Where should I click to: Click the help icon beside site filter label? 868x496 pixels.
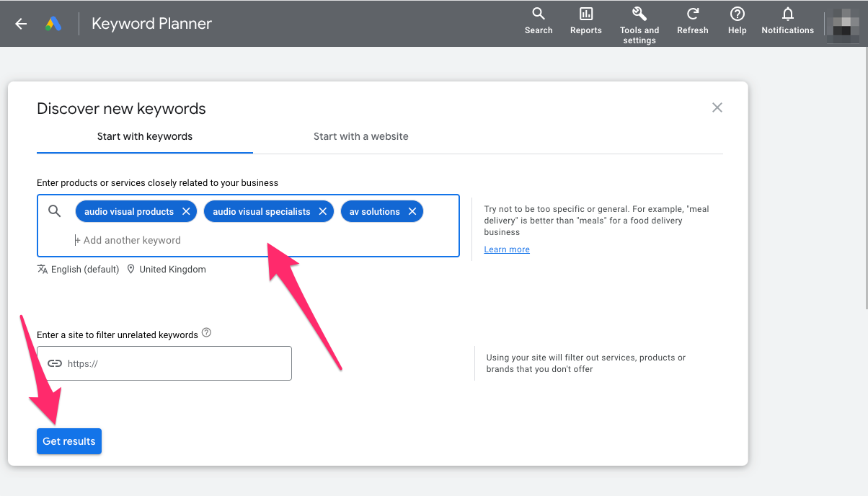(206, 333)
